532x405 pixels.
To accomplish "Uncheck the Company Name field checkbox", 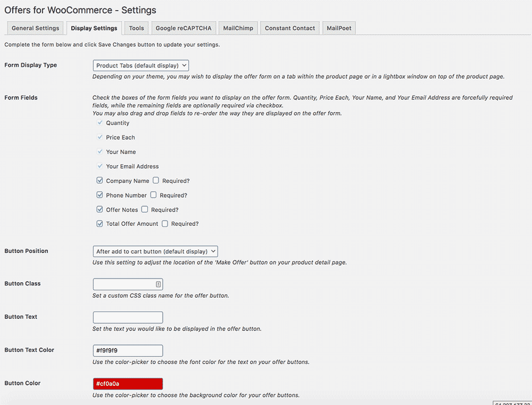I will coord(99,181).
